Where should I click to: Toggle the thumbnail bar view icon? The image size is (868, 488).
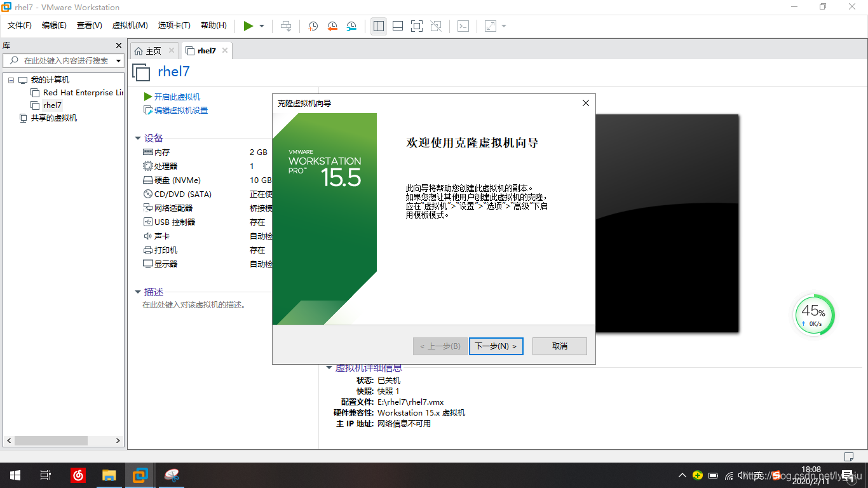tap(398, 26)
